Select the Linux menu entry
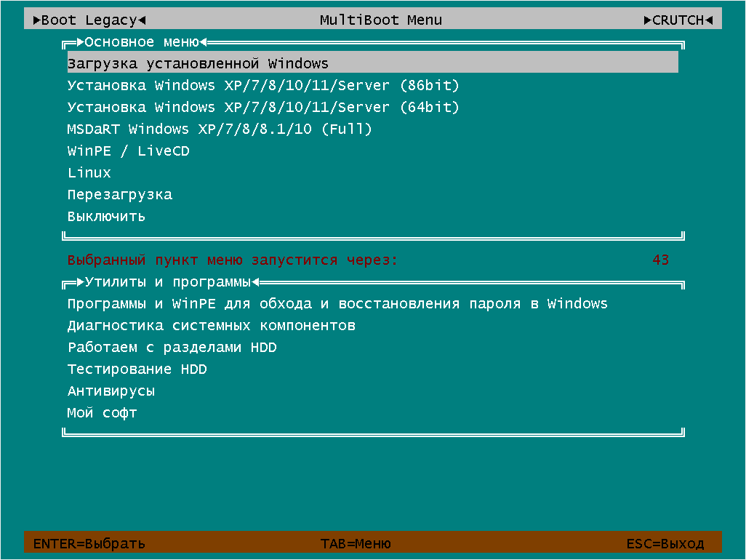 point(89,172)
